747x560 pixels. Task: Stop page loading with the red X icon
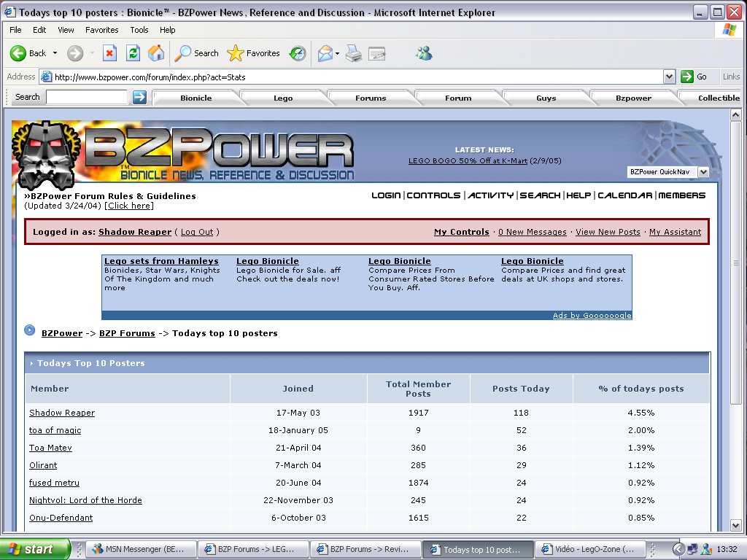pyautogui.click(x=109, y=53)
